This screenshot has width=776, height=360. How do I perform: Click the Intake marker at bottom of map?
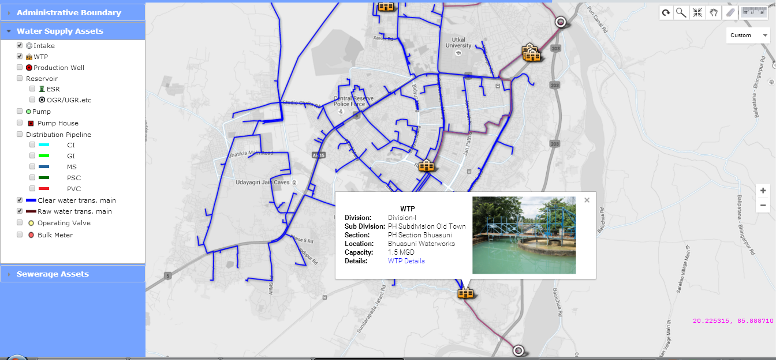(518, 351)
